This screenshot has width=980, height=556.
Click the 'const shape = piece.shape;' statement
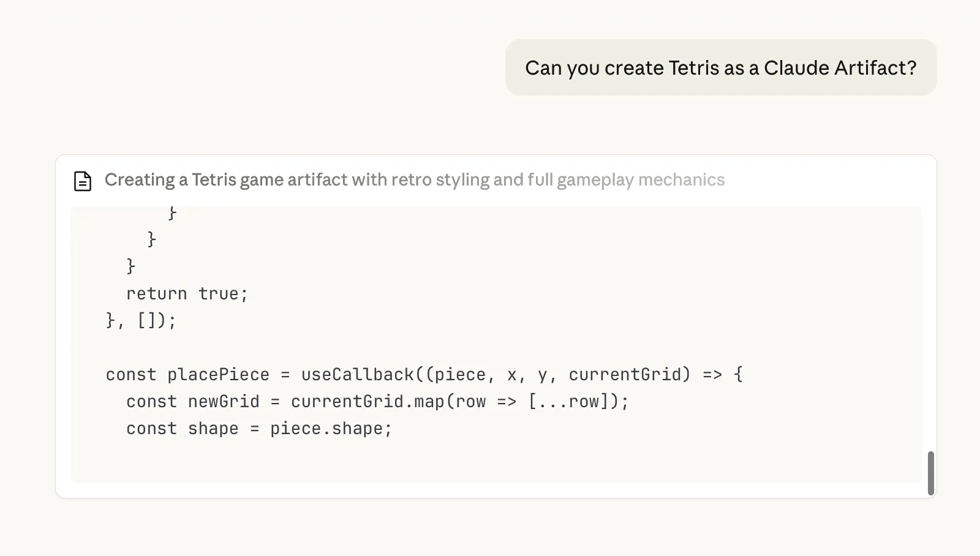pos(258,429)
